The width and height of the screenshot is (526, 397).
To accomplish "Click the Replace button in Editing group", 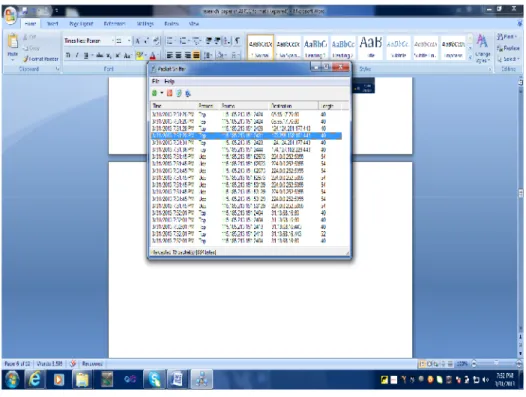I will 509,48.
